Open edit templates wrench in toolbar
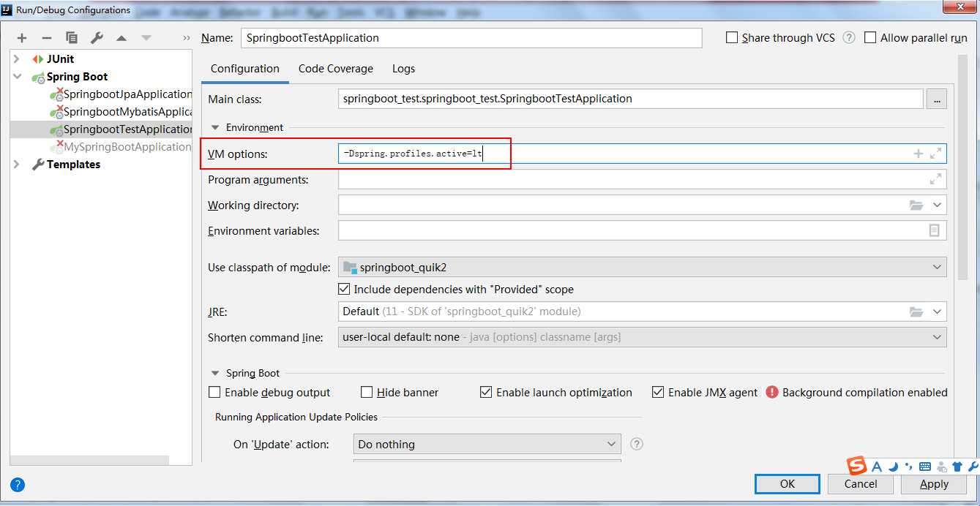This screenshot has height=506, width=980. point(97,38)
